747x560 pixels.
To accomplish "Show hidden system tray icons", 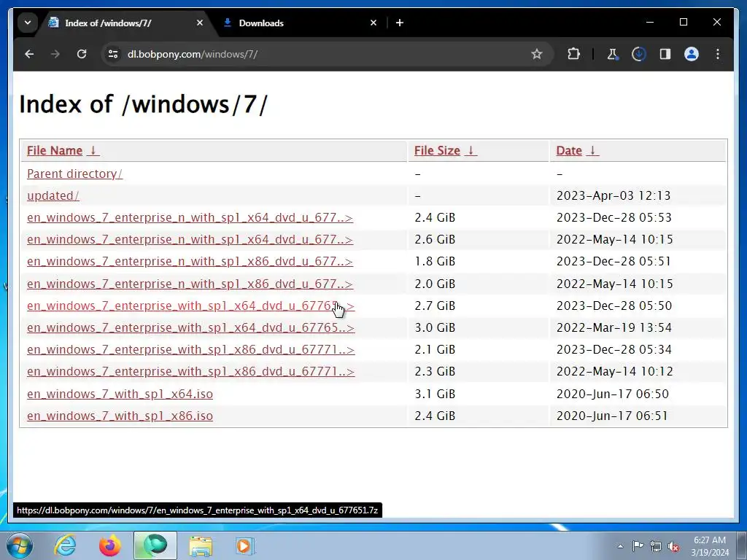I will pyautogui.click(x=620, y=546).
